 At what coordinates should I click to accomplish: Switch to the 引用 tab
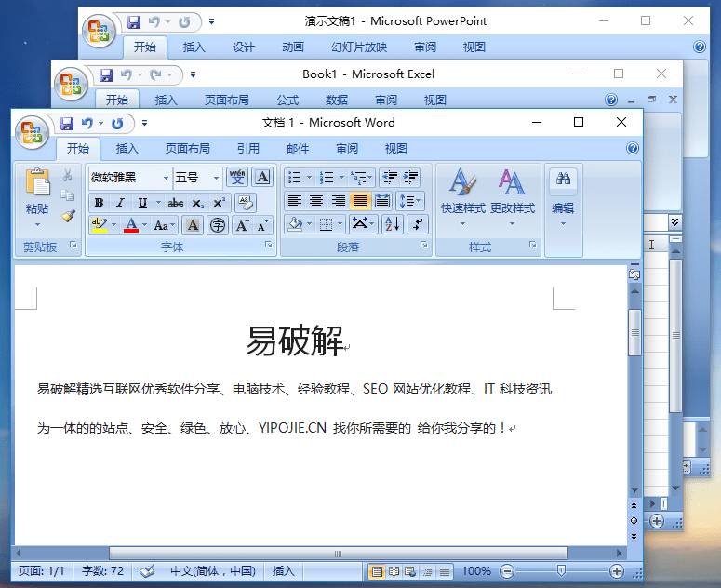click(x=248, y=148)
